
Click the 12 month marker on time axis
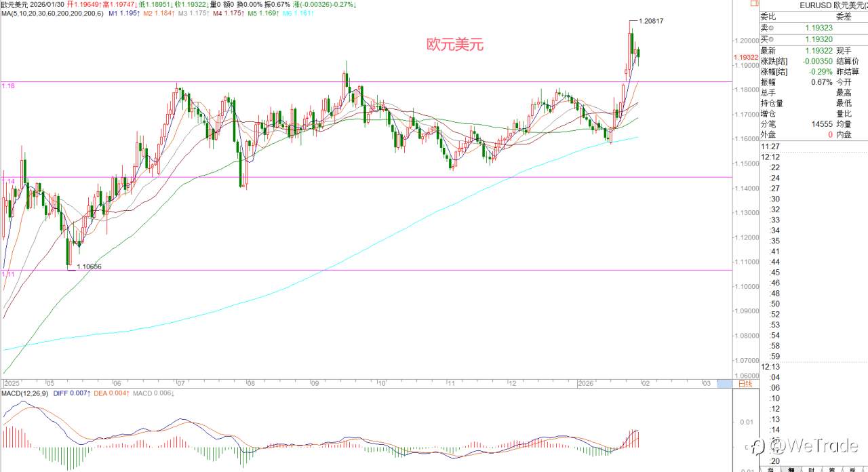(513, 384)
